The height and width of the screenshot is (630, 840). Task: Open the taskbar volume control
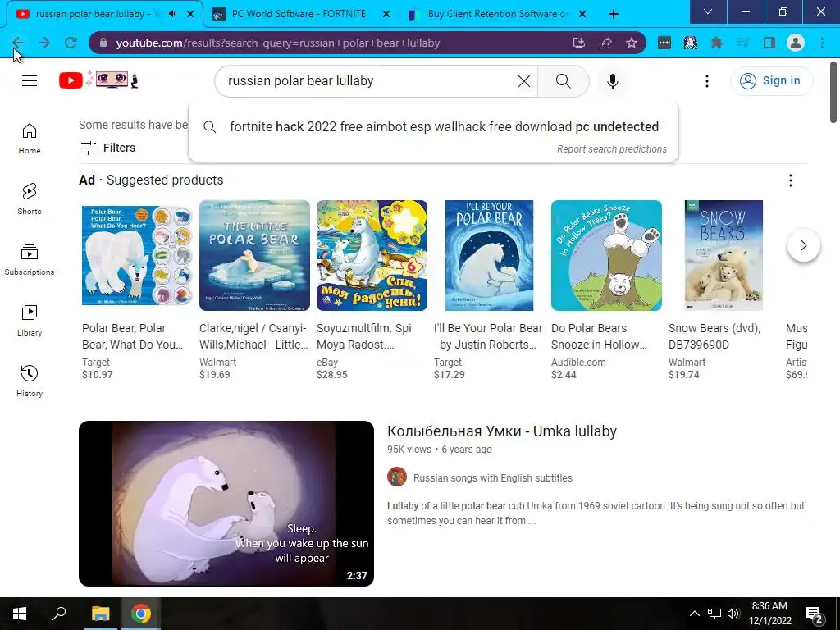point(733,614)
